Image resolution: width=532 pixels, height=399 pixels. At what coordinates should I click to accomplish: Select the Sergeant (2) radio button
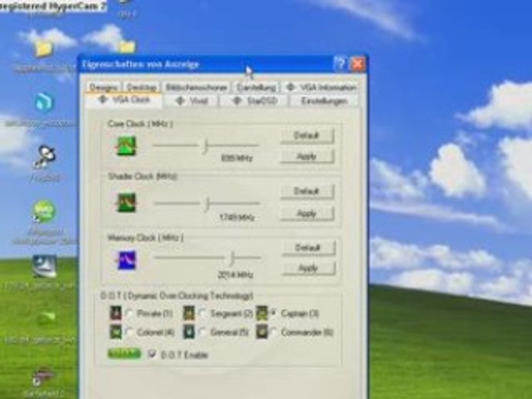pyautogui.click(x=203, y=313)
